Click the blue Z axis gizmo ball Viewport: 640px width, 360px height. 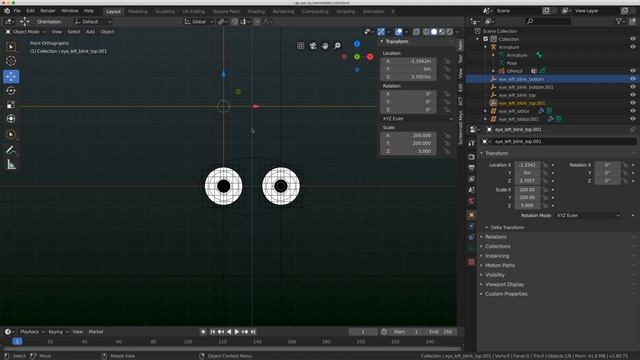pos(357,44)
